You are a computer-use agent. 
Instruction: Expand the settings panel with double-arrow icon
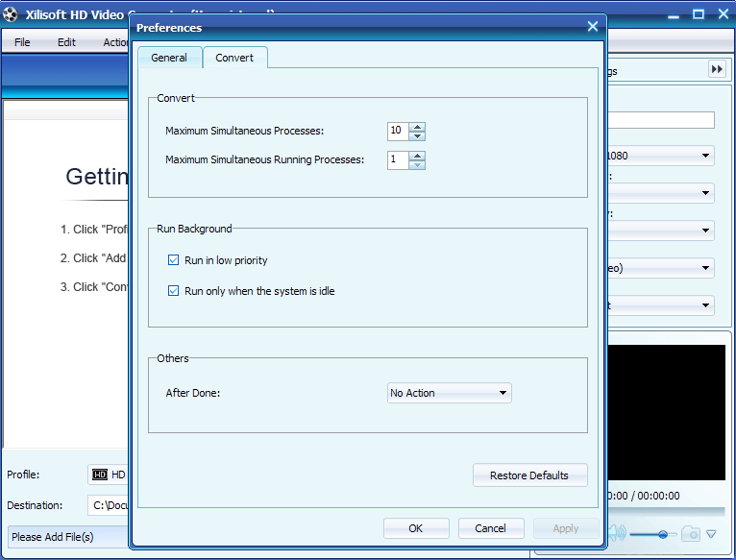click(x=717, y=69)
